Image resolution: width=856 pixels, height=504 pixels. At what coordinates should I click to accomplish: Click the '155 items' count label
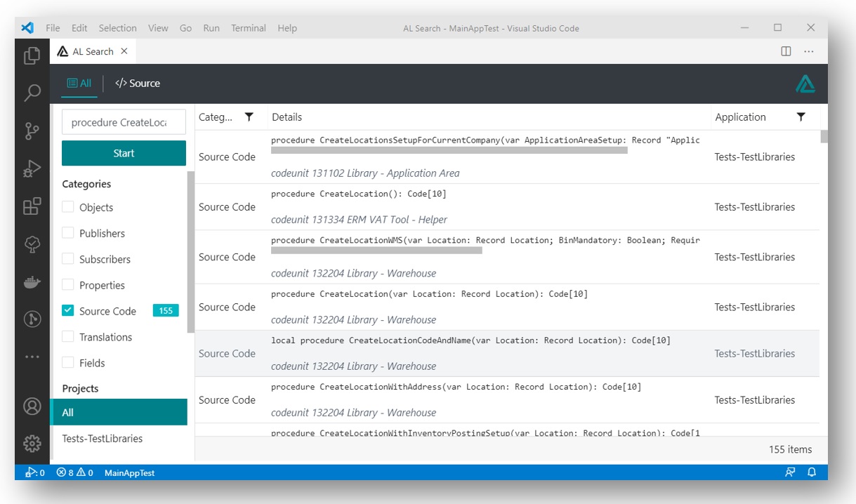coord(790,449)
